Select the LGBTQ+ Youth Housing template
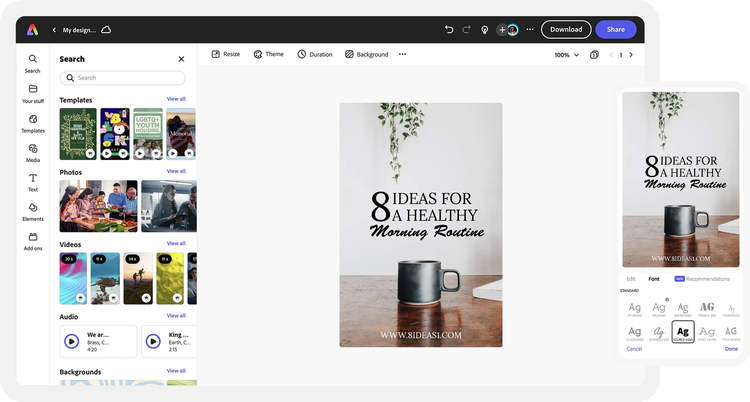 [x=148, y=134]
